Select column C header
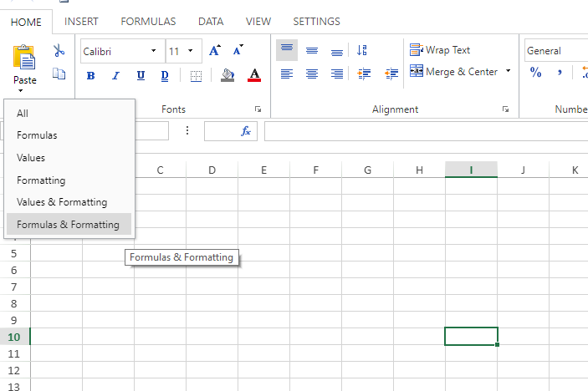 tap(160, 170)
